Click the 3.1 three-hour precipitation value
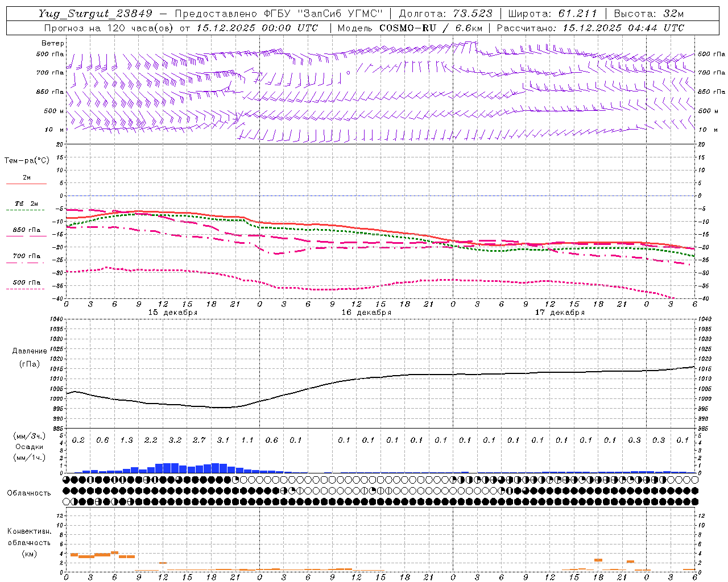728x582 pixels. [224, 440]
